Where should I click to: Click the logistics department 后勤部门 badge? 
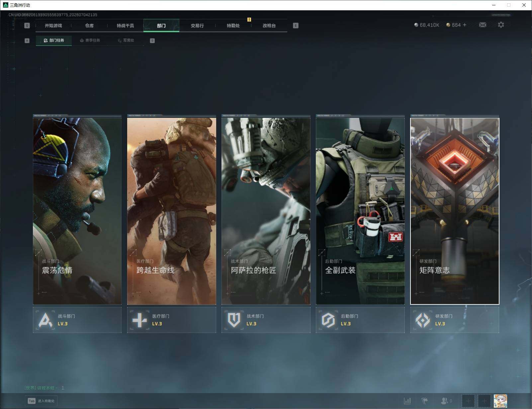[x=360, y=320]
